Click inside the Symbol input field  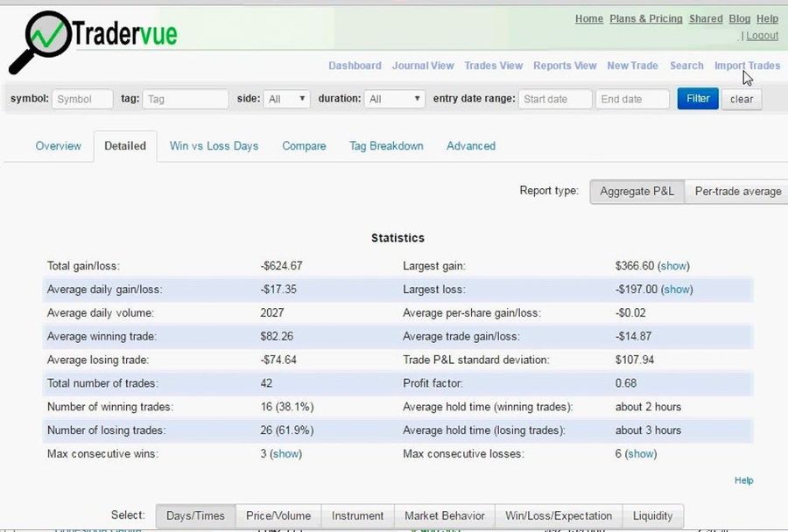tap(82, 99)
